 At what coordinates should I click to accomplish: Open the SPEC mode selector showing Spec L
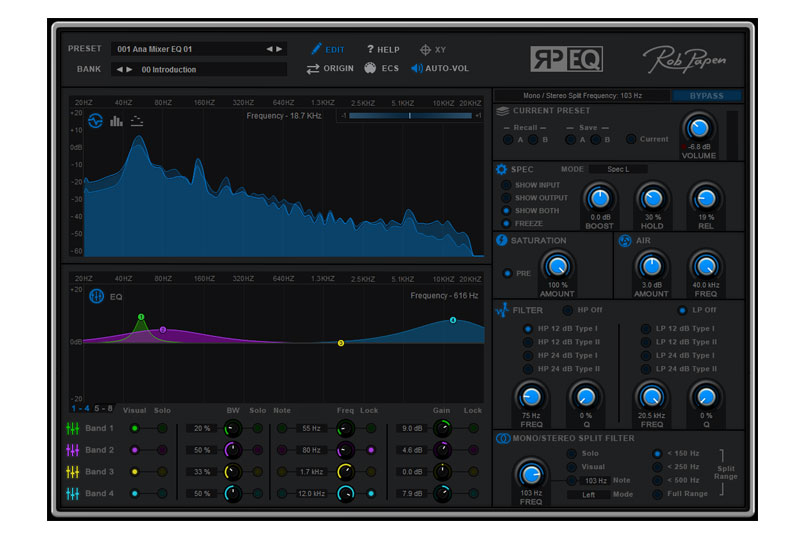618,169
